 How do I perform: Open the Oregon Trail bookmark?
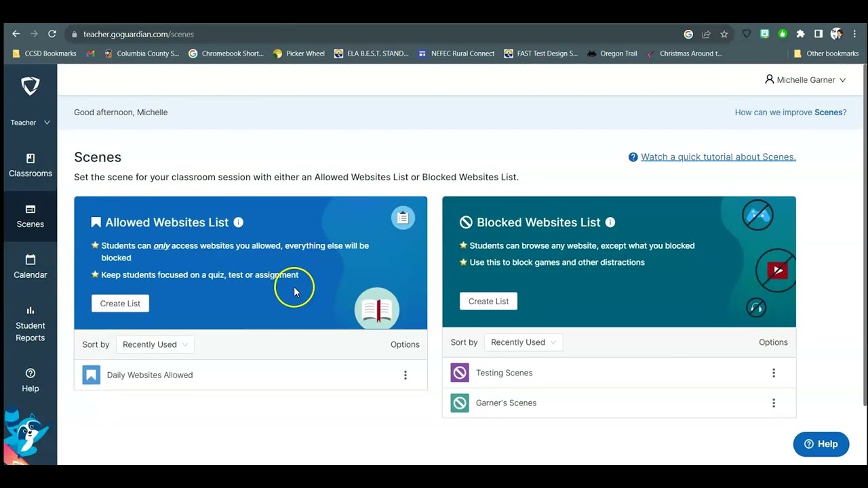[x=612, y=54]
